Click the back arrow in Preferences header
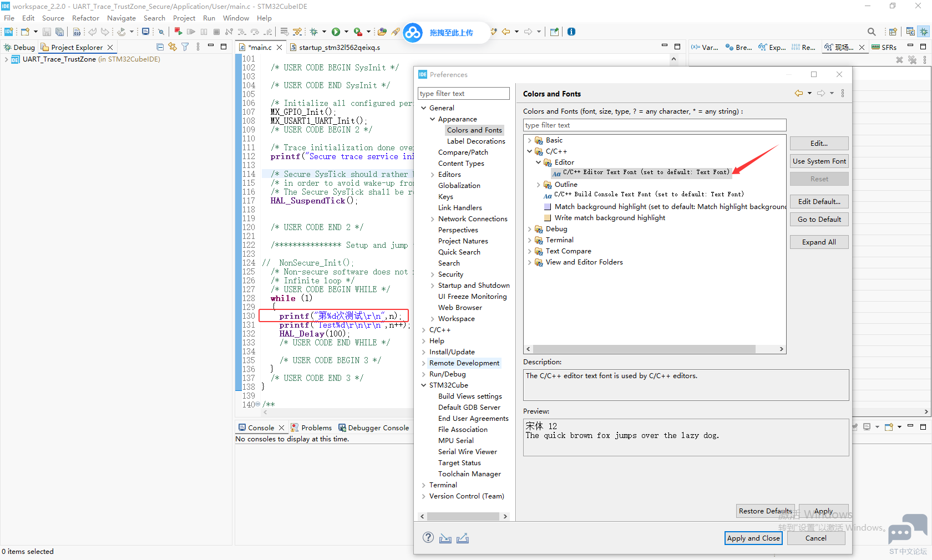This screenshot has width=932, height=560. click(x=799, y=93)
